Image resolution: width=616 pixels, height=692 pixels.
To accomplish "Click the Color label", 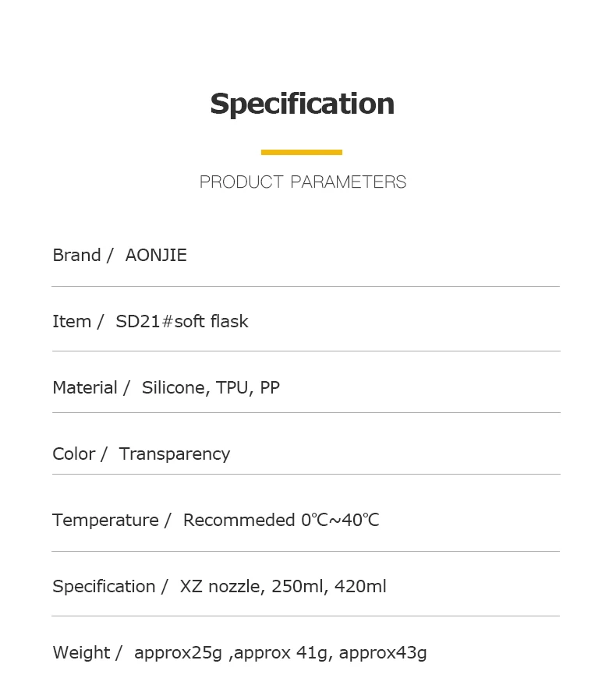I will 74,454.
